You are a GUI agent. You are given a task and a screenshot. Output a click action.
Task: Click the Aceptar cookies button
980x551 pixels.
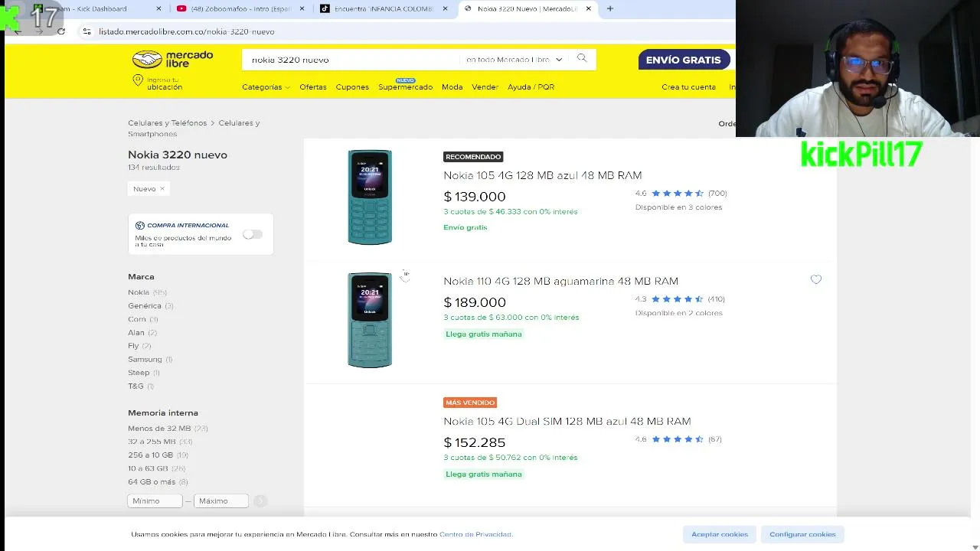click(720, 534)
